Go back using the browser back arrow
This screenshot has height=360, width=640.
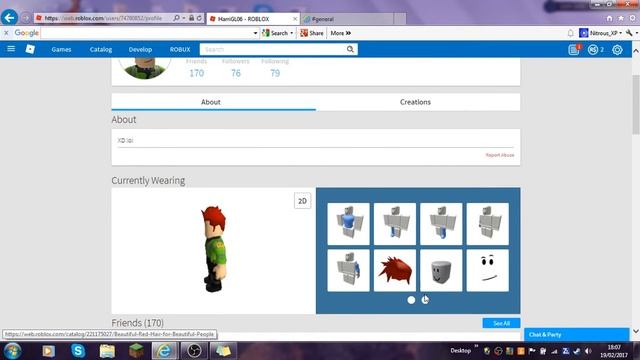(x=9, y=18)
